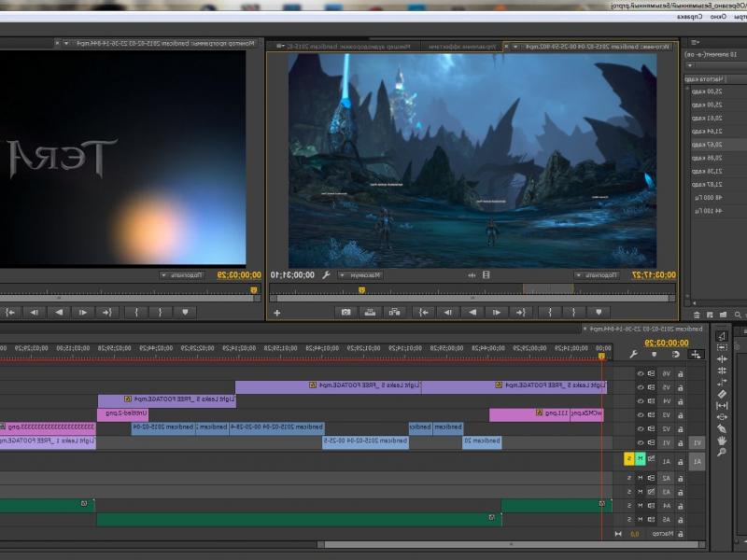Click the Drag Video Only filmstrip icon
This screenshot has height=560, width=747.
click(x=486, y=274)
